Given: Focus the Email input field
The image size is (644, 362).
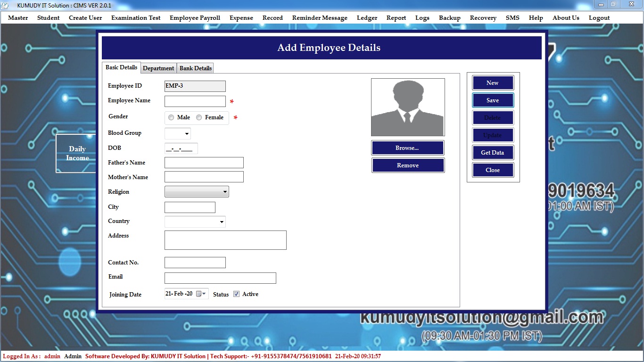Looking at the screenshot, I should (220, 278).
